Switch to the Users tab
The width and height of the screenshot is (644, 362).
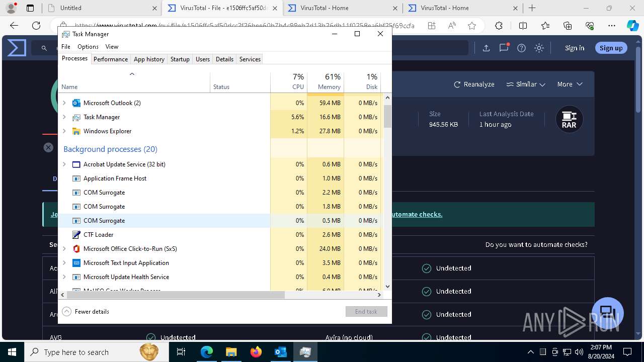click(x=203, y=59)
